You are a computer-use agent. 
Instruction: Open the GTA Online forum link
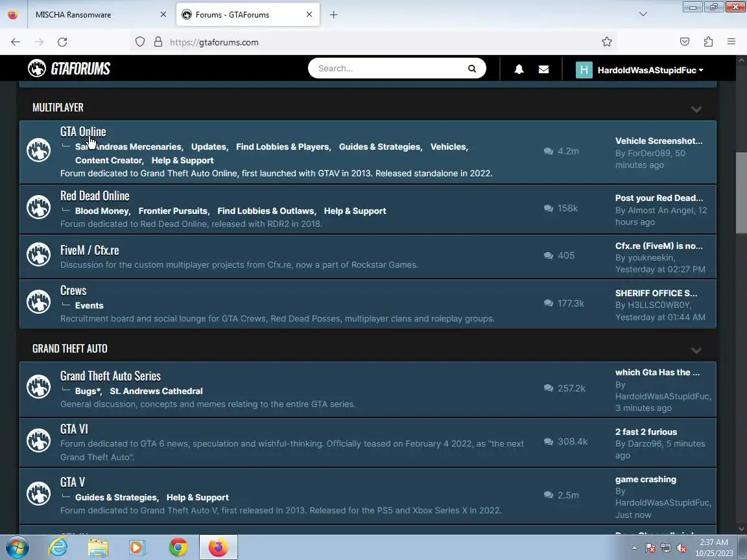(x=83, y=132)
